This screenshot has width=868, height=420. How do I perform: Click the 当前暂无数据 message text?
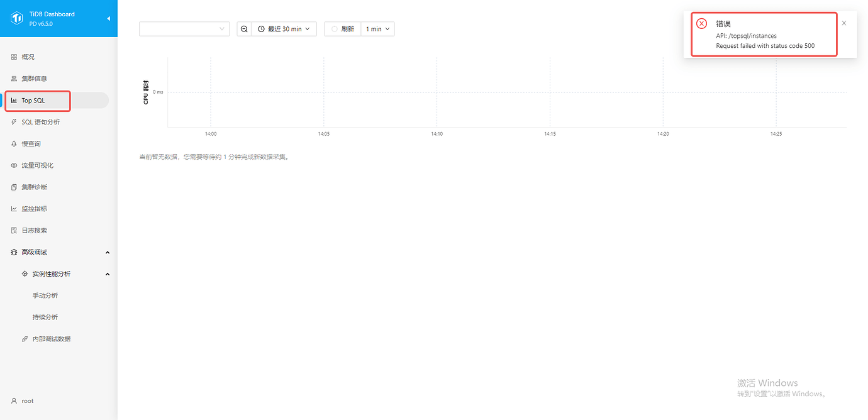(x=214, y=157)
